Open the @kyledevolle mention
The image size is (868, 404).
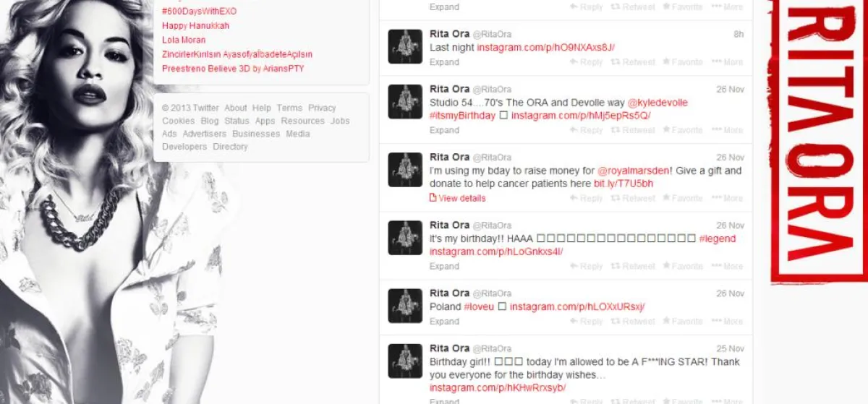[x=658, y=103]
